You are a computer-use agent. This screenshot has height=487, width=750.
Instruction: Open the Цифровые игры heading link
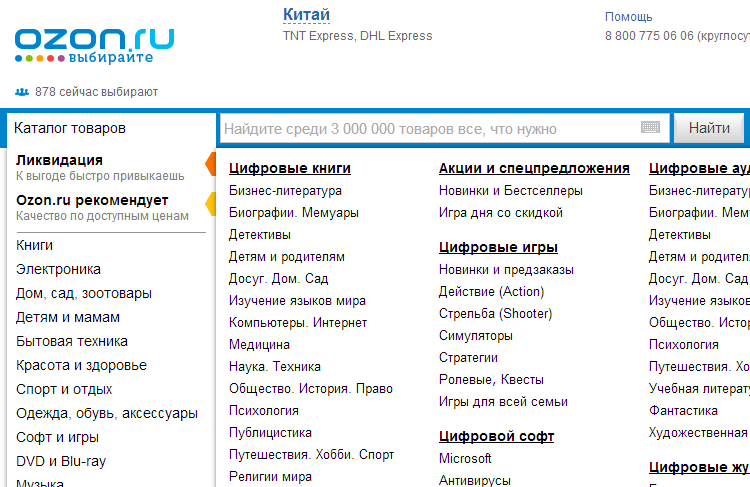click(x=498, y=247)
